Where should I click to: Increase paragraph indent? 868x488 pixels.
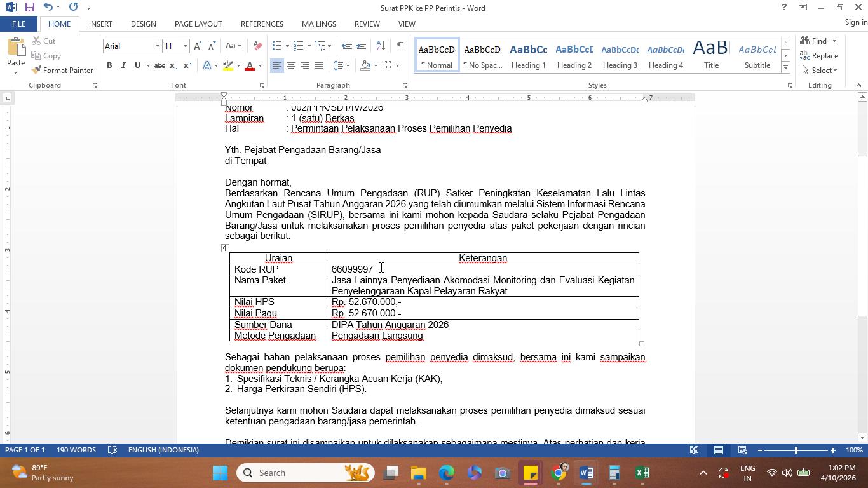(x=361, y=46)
